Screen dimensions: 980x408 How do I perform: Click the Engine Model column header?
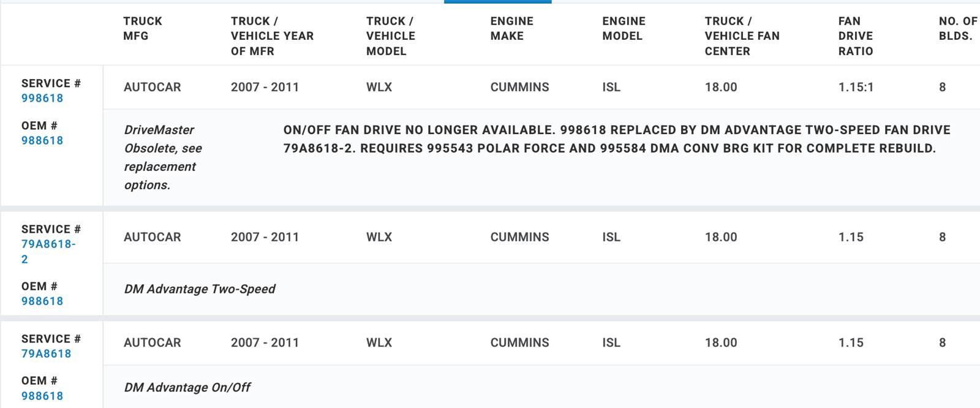624,29
